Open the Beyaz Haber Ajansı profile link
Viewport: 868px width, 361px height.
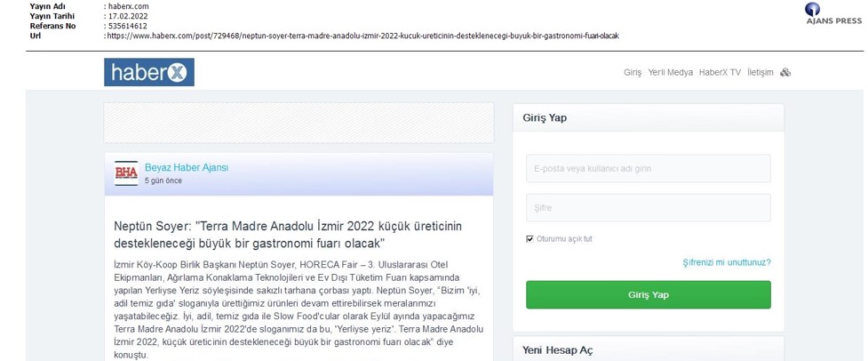[187, 168]
